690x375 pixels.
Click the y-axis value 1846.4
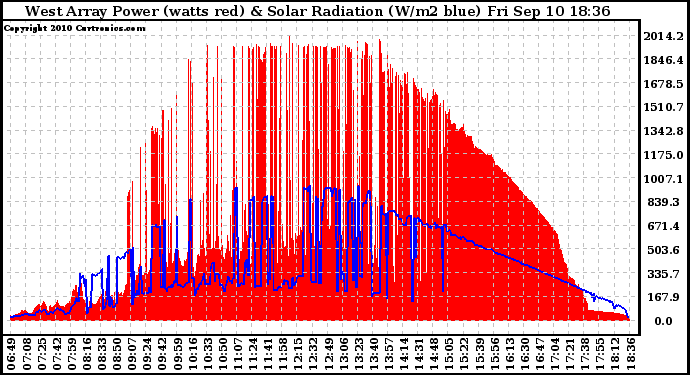point(663,60)
